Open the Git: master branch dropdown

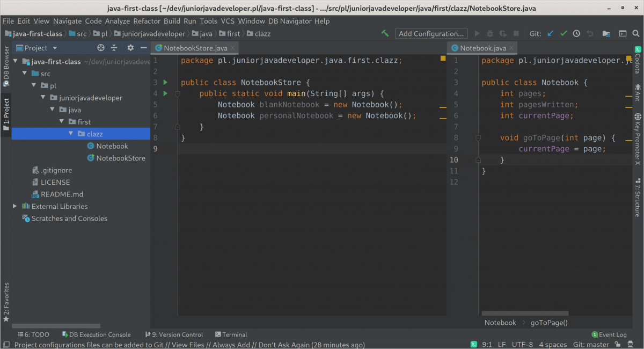pyautogui.click(x=590, y=344)
